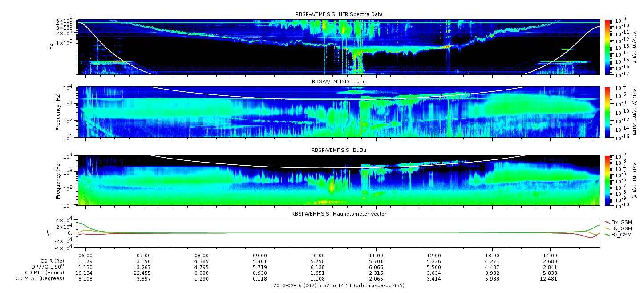Click the Bz_GSM green legend line marker
Image resolution: width=644 pixels, height=293 pixels.
(x=608, y=234)
